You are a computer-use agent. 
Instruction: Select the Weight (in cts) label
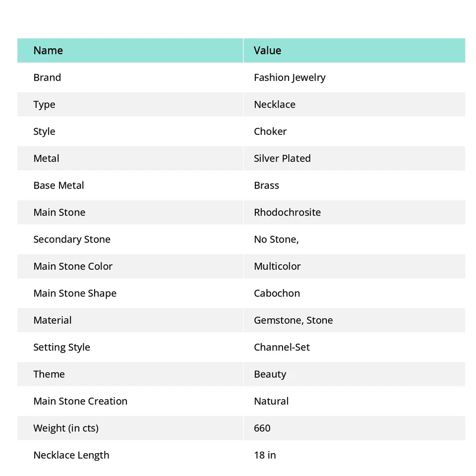(66, 428)
